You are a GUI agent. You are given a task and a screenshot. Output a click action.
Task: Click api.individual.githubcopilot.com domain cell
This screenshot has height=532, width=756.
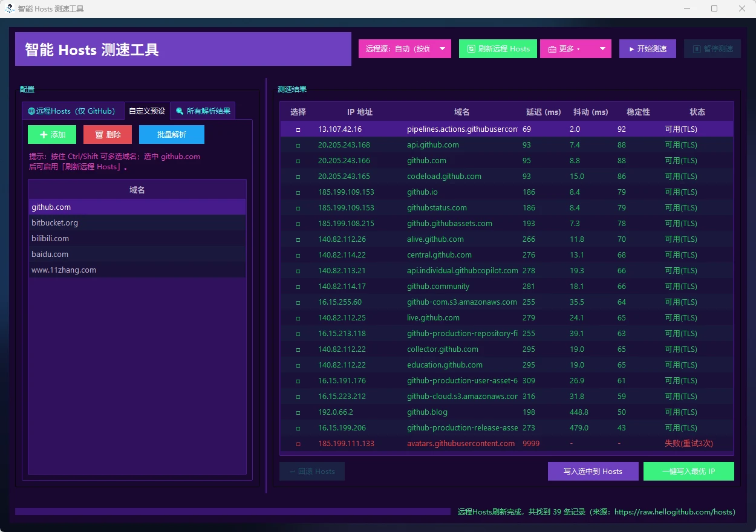(463, 271)
